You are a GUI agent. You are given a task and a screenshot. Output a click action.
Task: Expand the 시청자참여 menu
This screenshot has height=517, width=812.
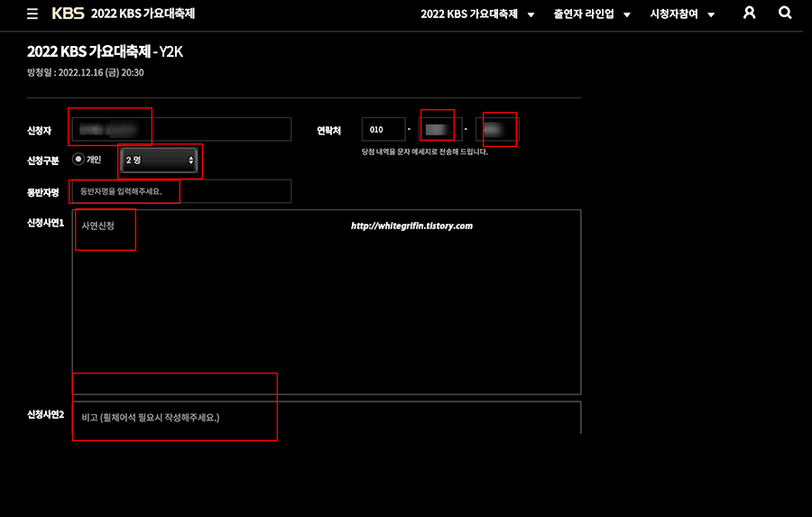point(682,14)
